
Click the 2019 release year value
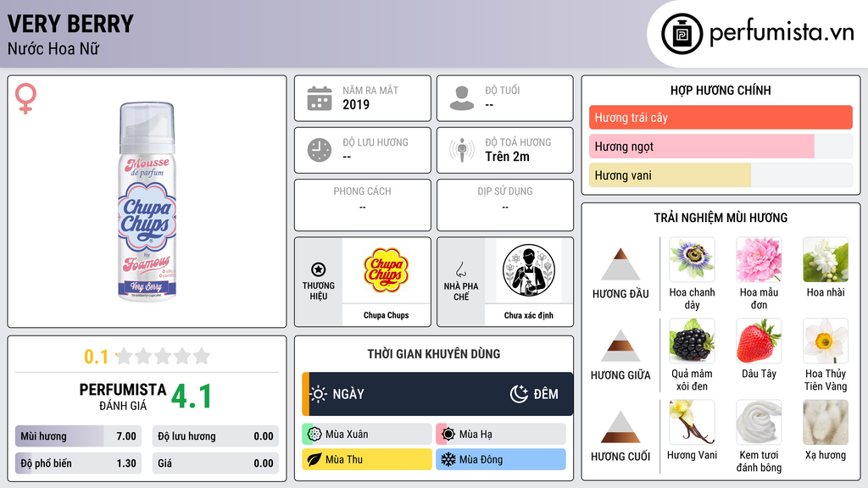pyautogui.click(x=356, y=104)
